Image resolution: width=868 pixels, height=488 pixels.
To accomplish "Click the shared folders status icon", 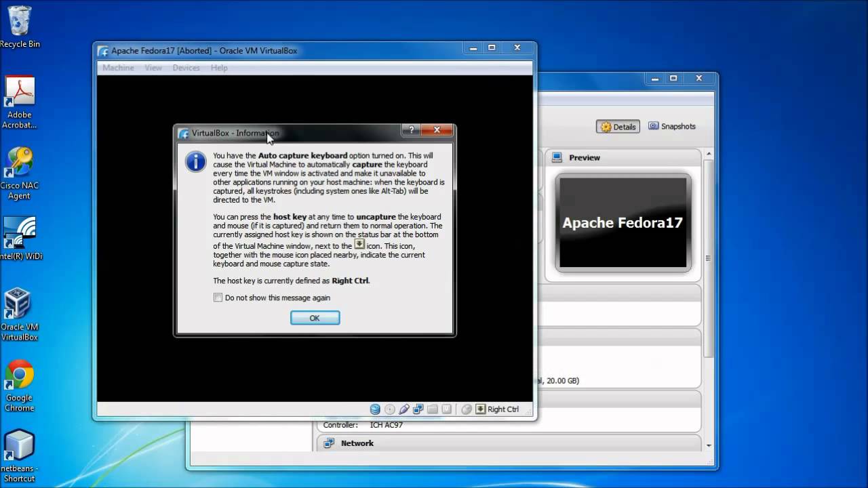I will click(432, 409).
